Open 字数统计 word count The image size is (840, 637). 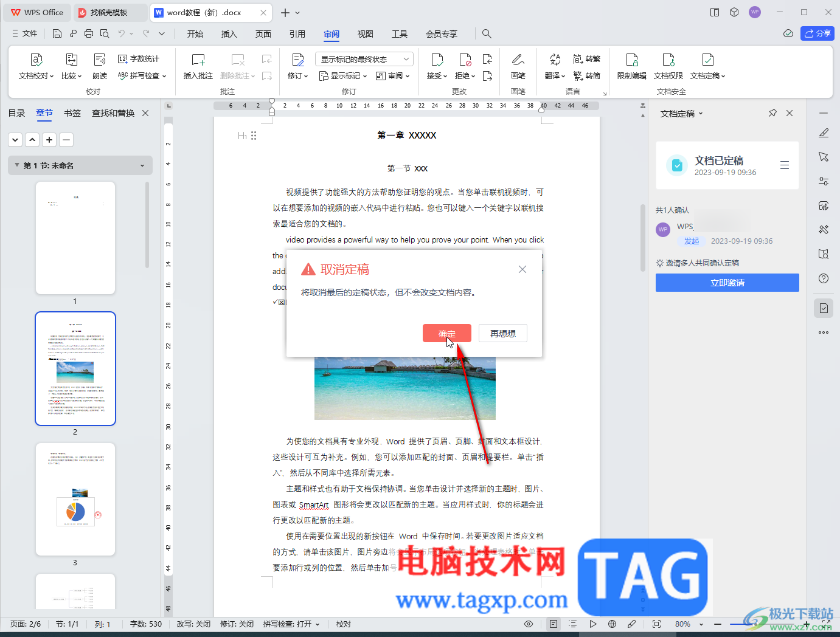[139, 59]
